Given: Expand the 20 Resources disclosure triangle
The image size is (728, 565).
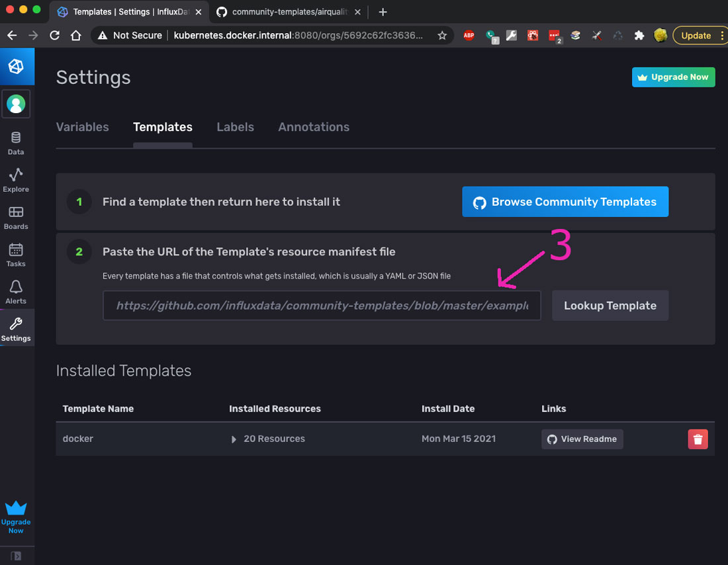Looking at the screenshot, I should [x=234, y=439].
